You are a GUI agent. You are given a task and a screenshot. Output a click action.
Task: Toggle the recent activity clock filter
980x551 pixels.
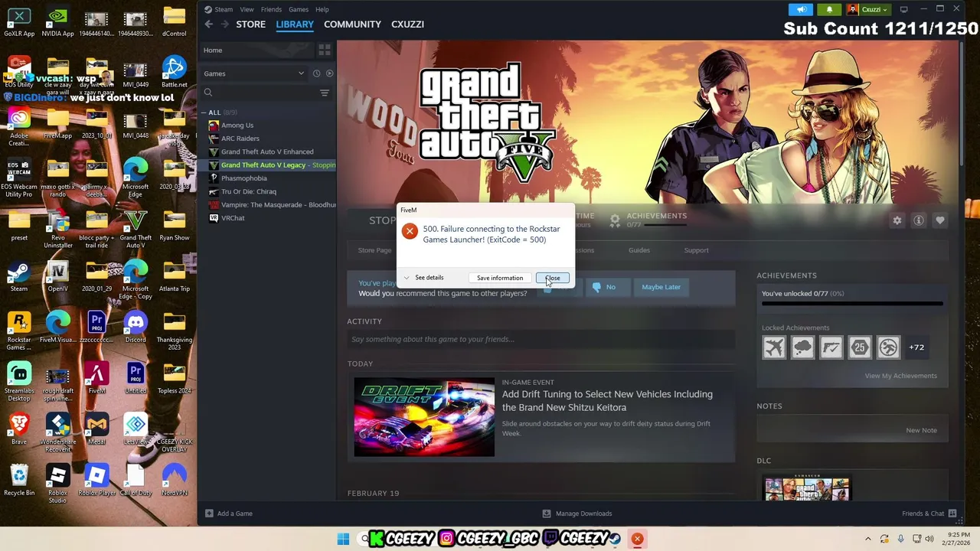(316, 73)
